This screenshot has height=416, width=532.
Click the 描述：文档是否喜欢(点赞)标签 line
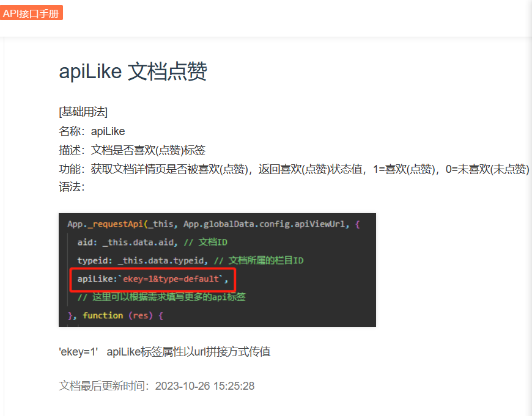pos(132,150)
